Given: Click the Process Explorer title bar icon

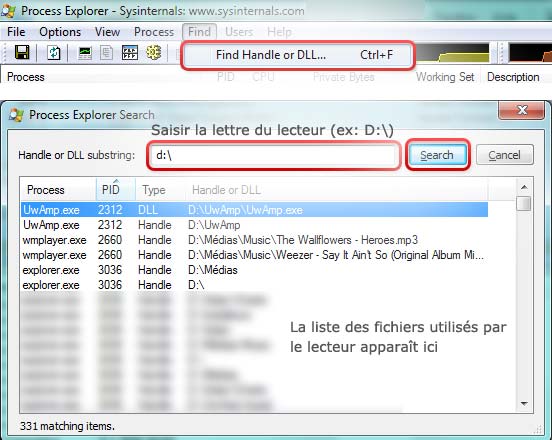Looking at the screenshot, I should [8, 11].
